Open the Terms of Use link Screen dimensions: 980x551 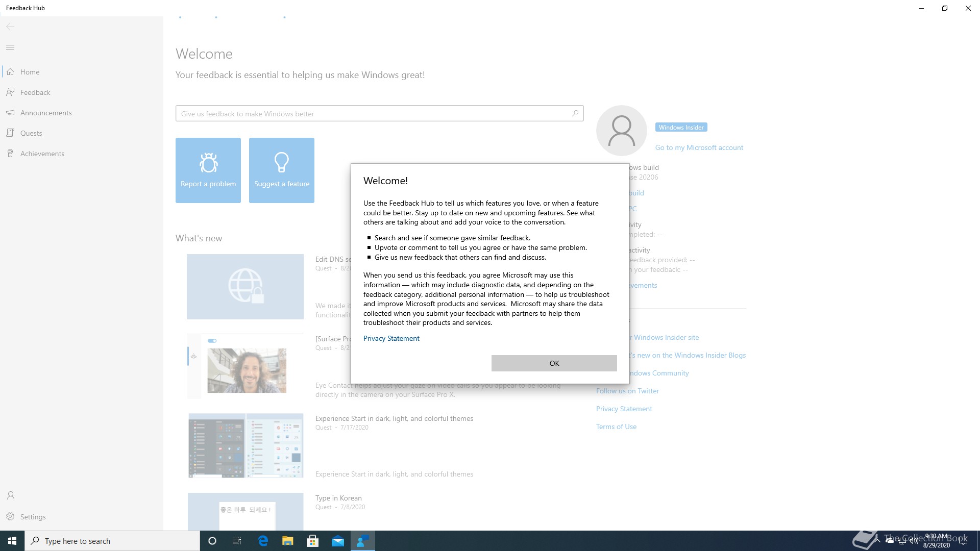(616, 427)
